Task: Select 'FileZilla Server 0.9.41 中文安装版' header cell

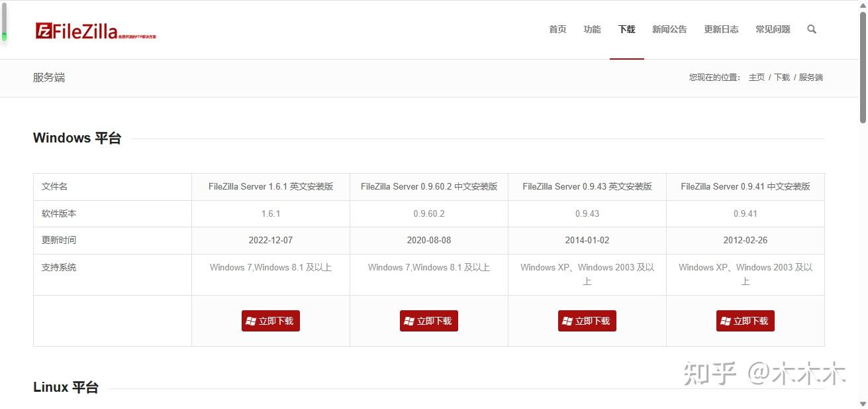Action: tap(746, 187)
